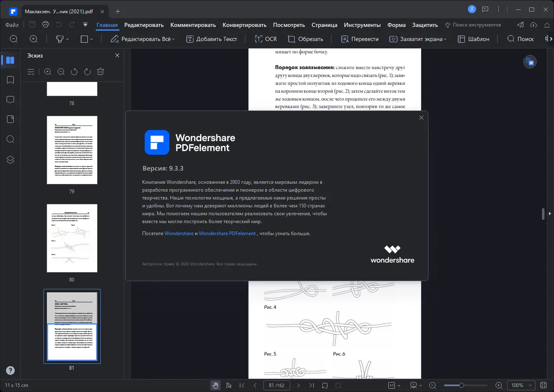The width and height of the screenshot is (554, 392).
Task: Open the Страница menu
Action: 324,25
